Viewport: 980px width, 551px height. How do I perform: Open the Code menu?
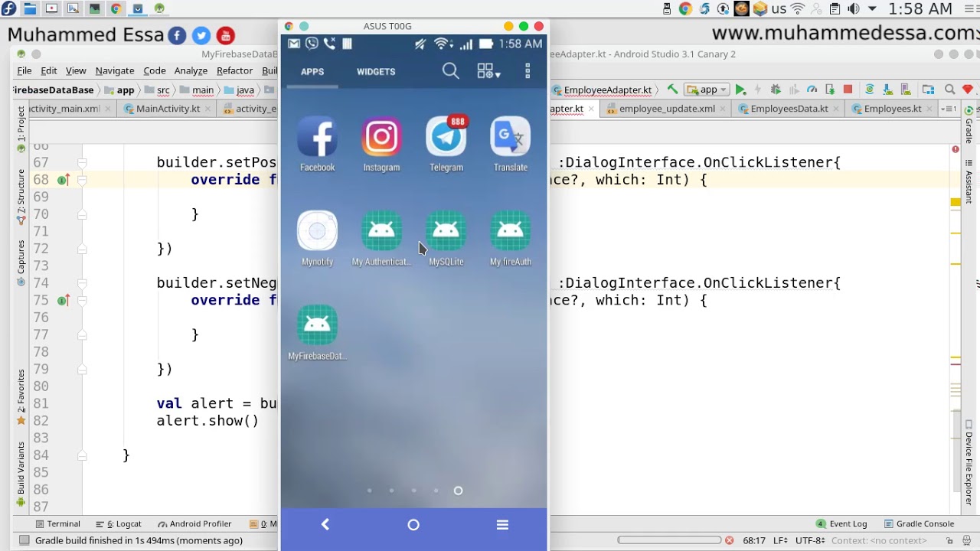click(155, 70)
